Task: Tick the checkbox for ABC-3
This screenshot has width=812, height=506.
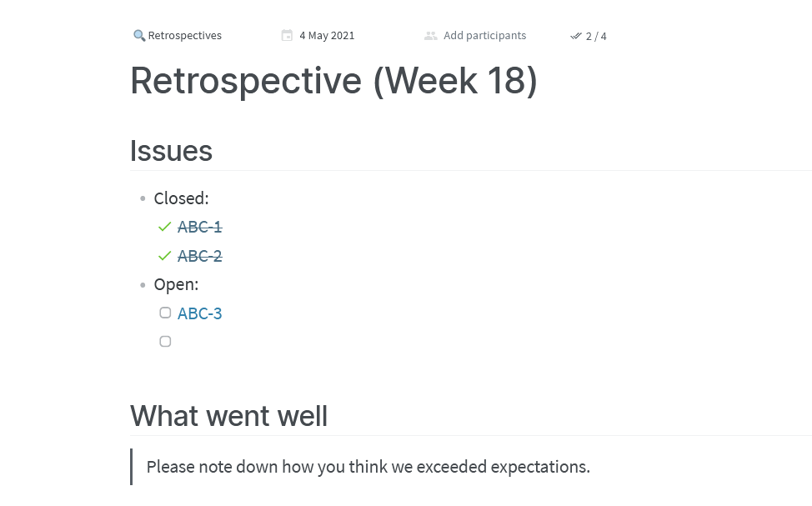Action: (165, 313)
